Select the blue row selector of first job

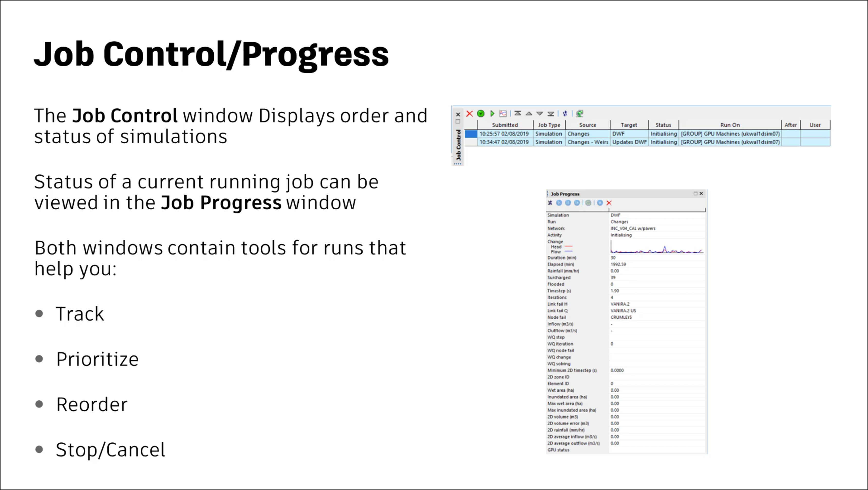point(471,134)
